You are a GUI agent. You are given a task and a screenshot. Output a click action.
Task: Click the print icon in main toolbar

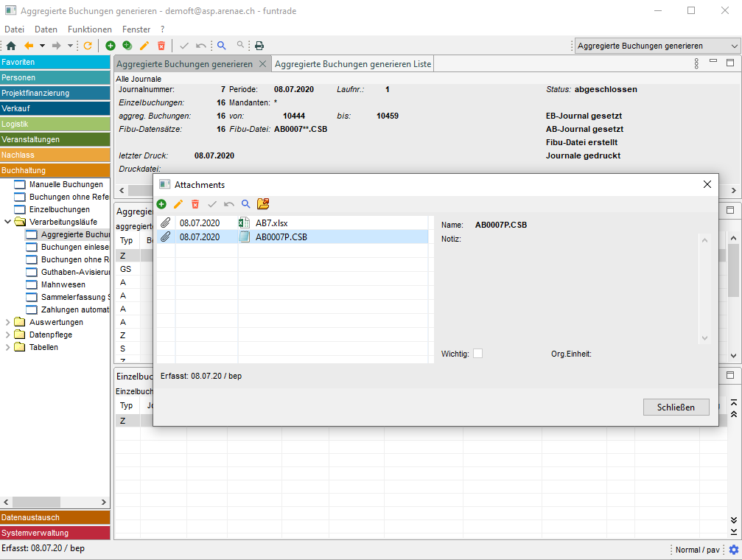click(259, 46)
